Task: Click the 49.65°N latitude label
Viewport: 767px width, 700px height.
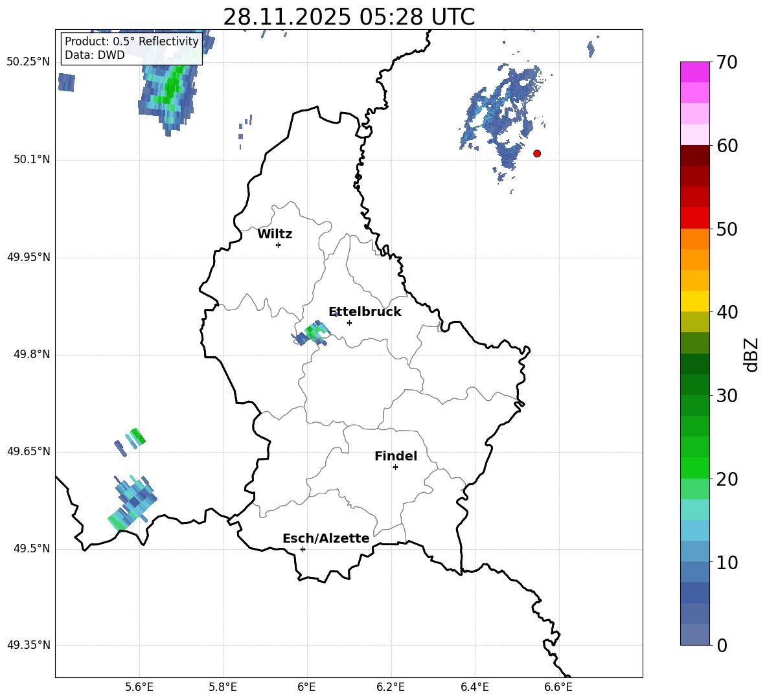Action: (x=29, y=451)
